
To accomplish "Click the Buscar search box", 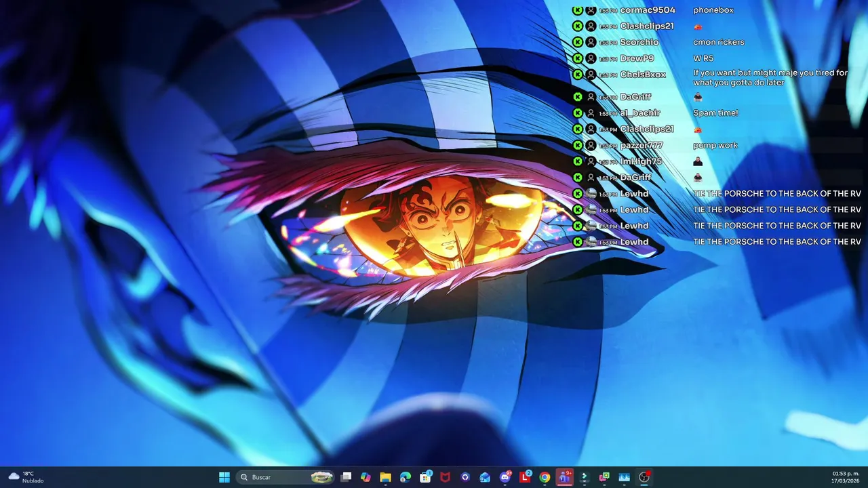I will pos(286,477).
